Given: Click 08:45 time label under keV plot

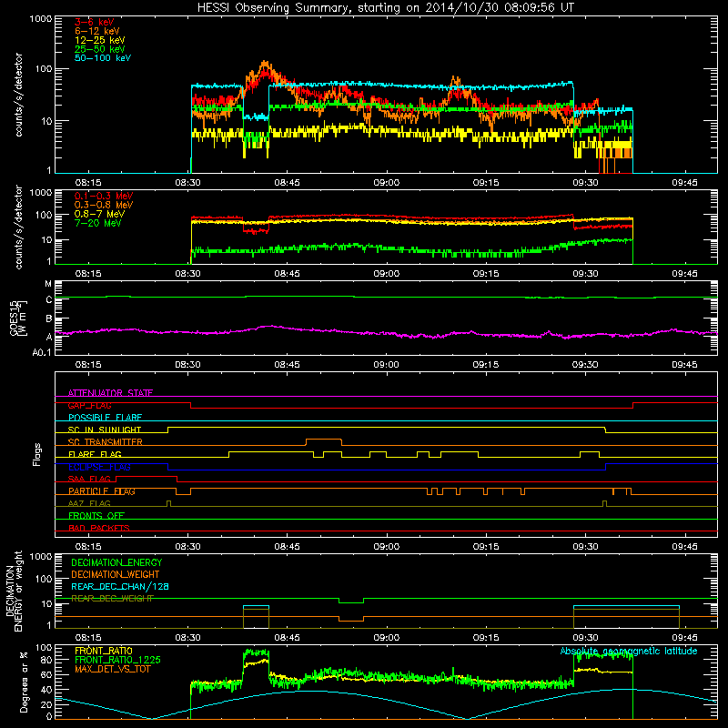Looking at the screenshot, I should point(287,183).
